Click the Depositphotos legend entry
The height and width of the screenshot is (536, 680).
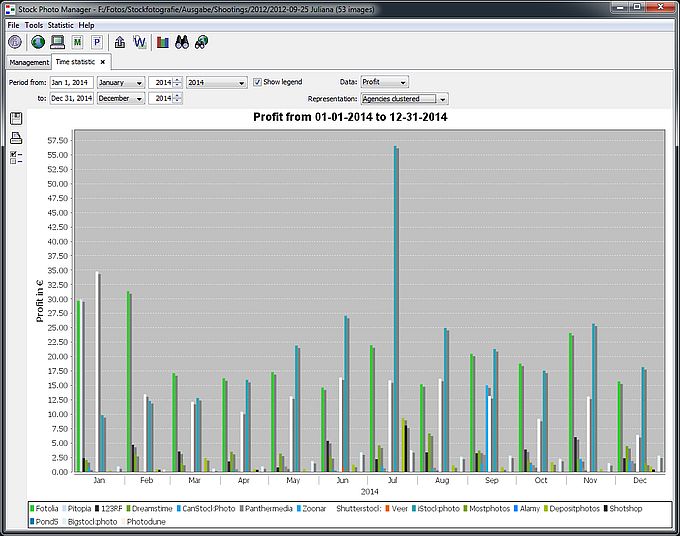click(572, 508)
